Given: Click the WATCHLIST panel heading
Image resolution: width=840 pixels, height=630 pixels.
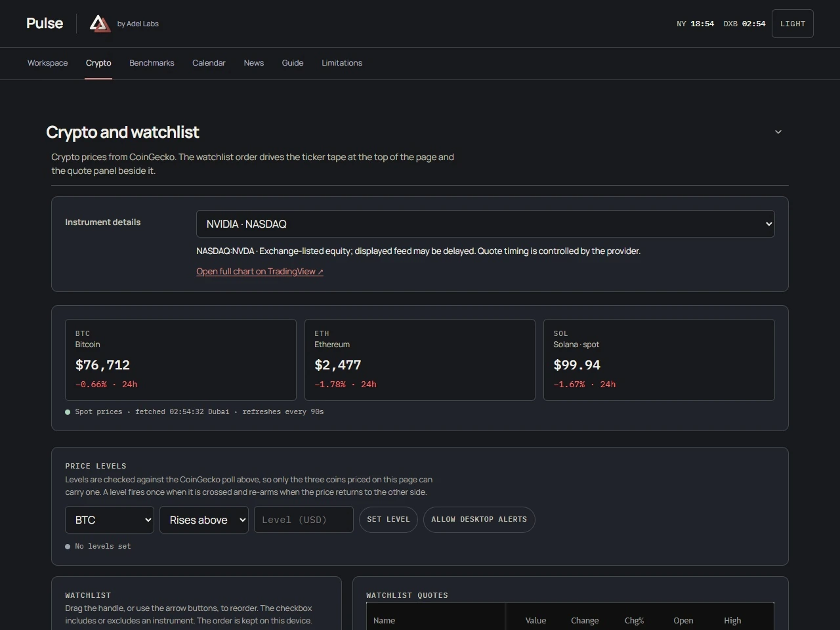Looking at the screenshot, I should [88, 595].
